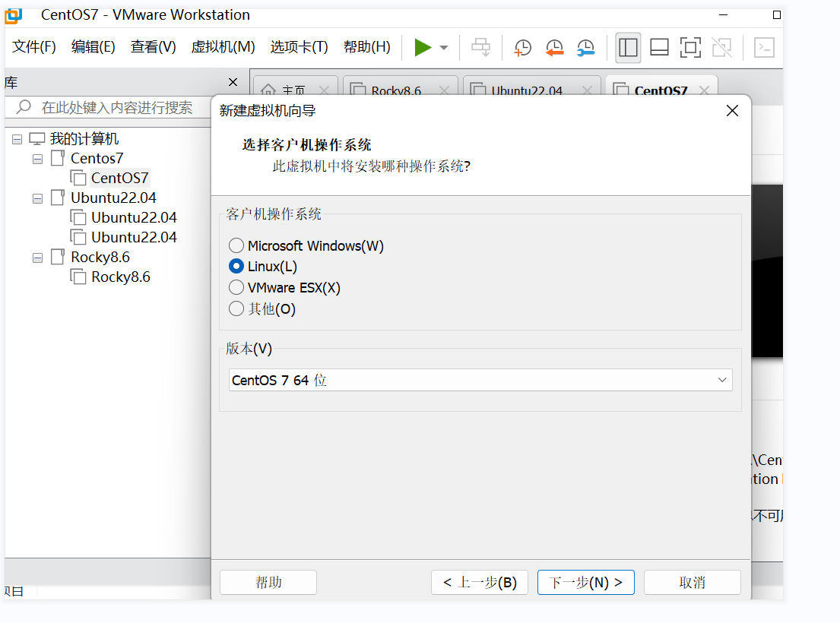Collapse the 我的计算机 tree node

(17, 139)
